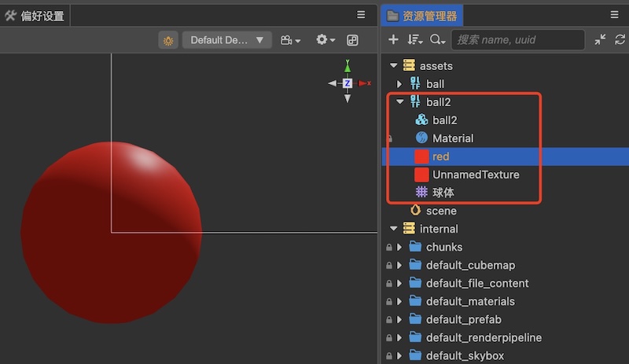Click the preview layout switch icon

(352, 40)
